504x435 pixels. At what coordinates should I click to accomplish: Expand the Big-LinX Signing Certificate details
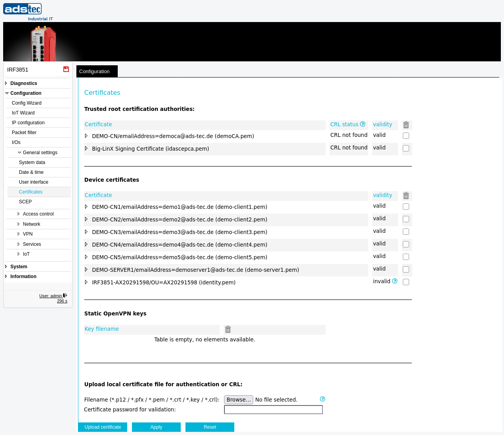86,149
